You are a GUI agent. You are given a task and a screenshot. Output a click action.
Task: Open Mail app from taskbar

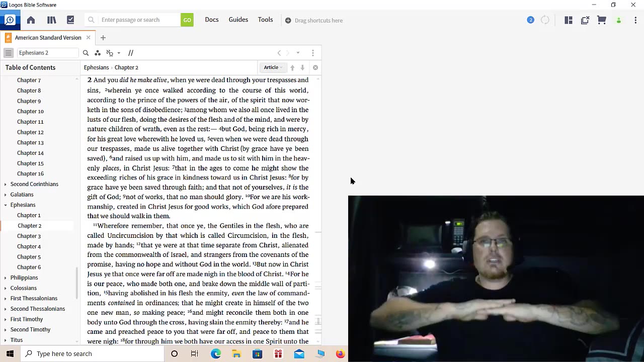[x=299, y=353]
